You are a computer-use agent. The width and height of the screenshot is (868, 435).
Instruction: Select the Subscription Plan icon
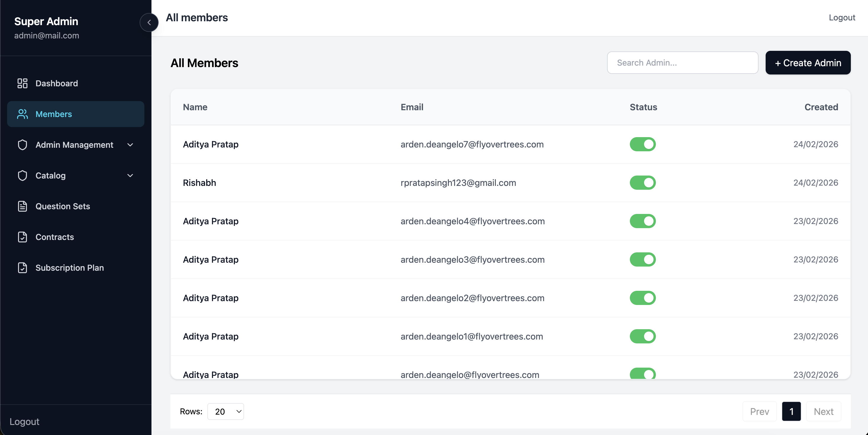click(x=22, y=268)
